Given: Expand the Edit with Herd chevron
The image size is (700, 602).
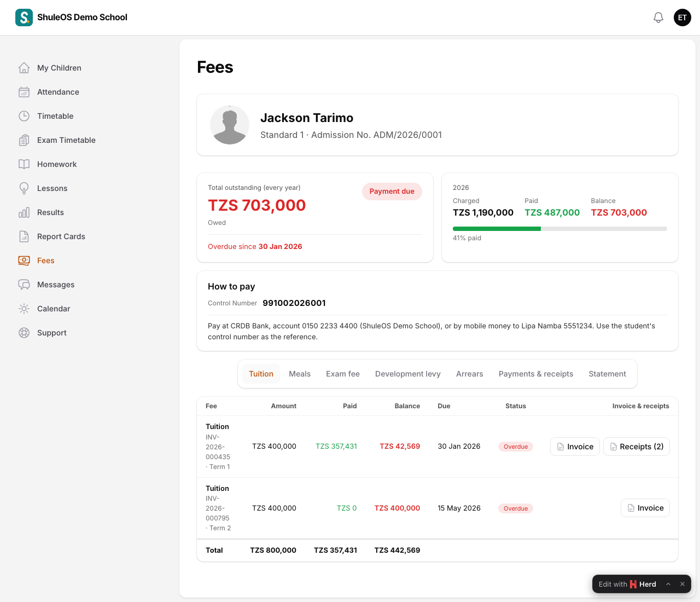Looking at the screenshot, I should pyautogui.click(x=668, y=584).
